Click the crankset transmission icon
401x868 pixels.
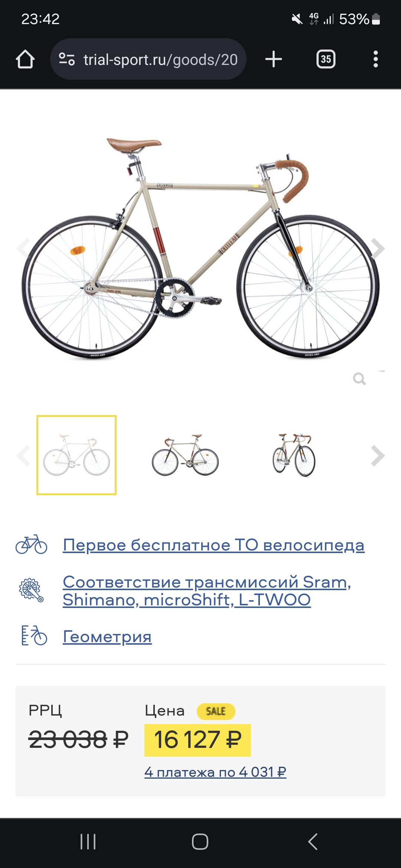click(32, 590)
